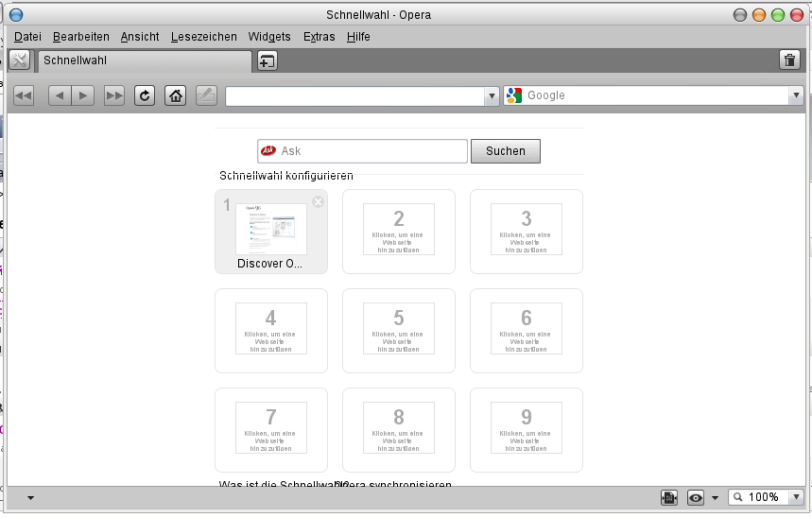Expand the Google search engine dropdown
The image size is (812, 518).
point(796,95)
